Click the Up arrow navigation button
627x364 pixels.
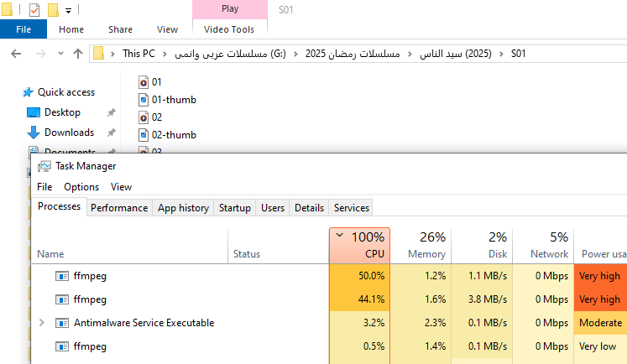(x=78, y=54)
